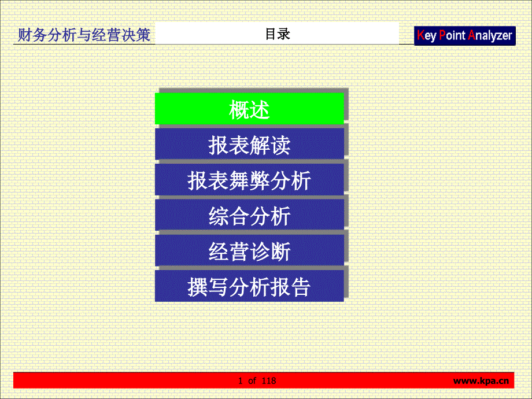The image size is (532, 399).
Task: Choose the 经营诊断 entry
Action: point(249,252)
